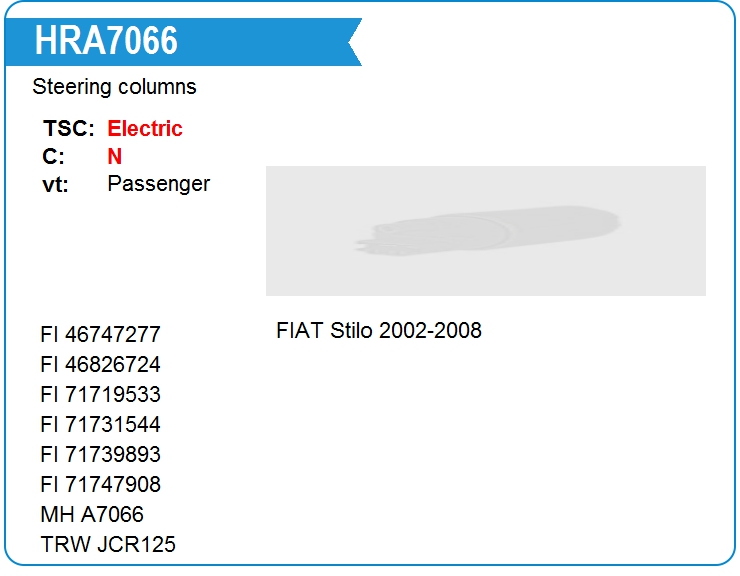Click the blue ribbon banner notch
This screenshot has height=576, width=740.
coord(355,42)
